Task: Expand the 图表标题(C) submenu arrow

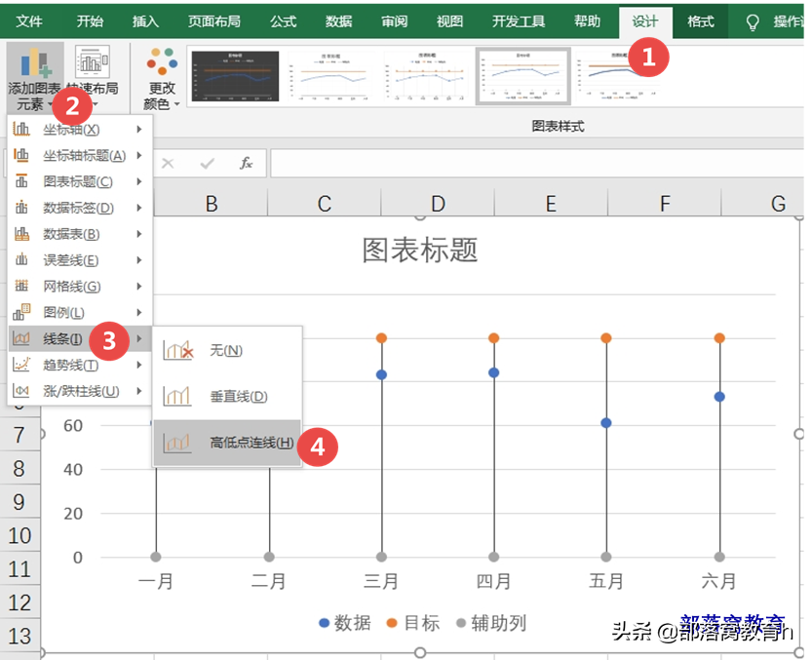Action: tap(139, 181)
